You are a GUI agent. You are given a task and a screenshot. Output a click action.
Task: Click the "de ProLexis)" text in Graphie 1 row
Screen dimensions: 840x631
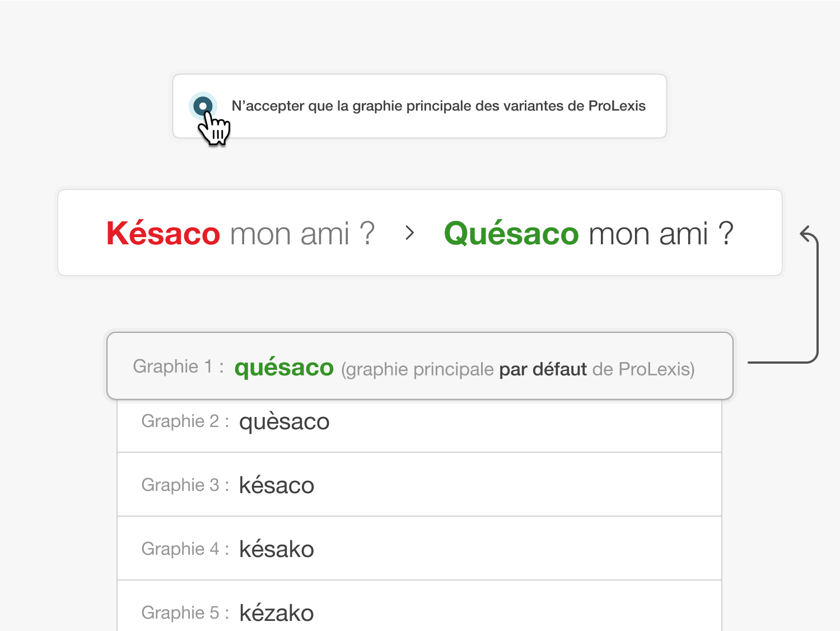pyautogui.click(x=643, y=369)
